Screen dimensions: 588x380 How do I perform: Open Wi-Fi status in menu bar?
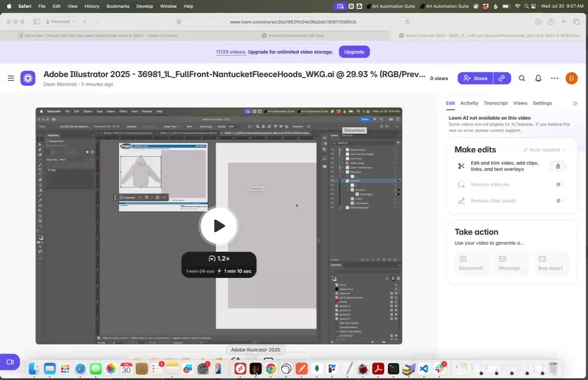click(x=517, y=6)
